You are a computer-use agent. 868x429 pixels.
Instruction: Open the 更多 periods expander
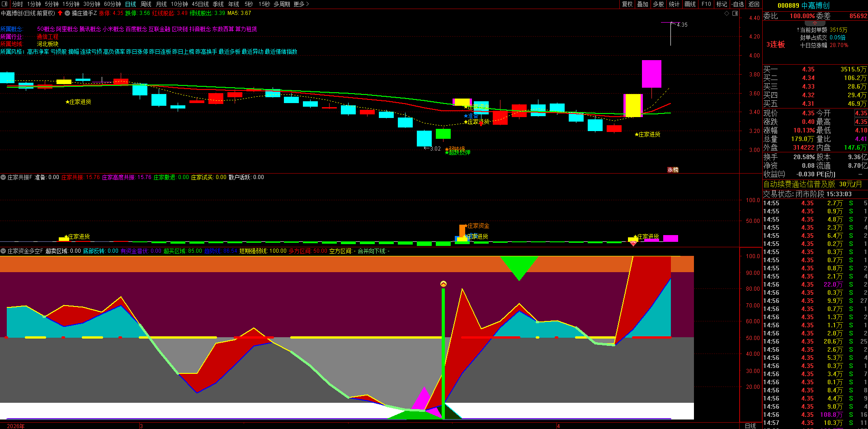(x=301, y=4)
